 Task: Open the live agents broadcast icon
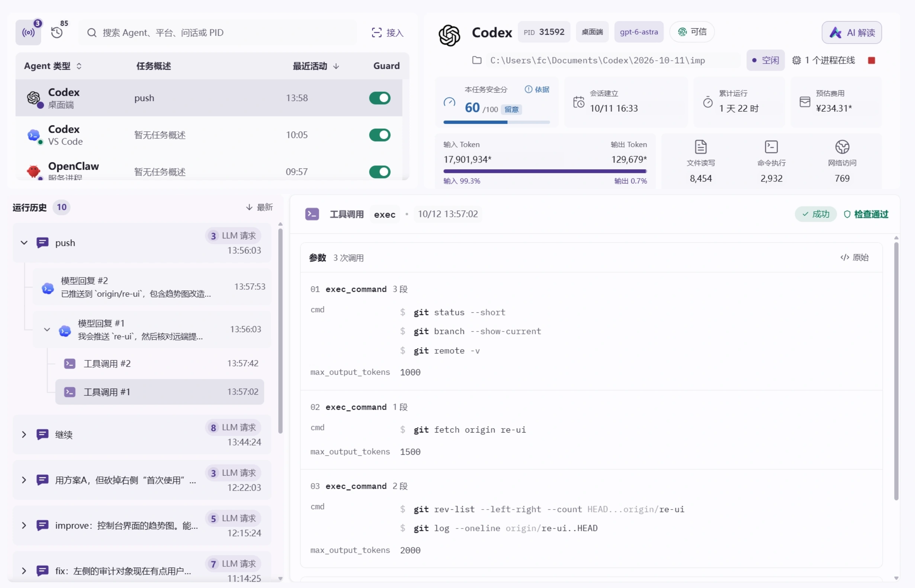[28, 32]
